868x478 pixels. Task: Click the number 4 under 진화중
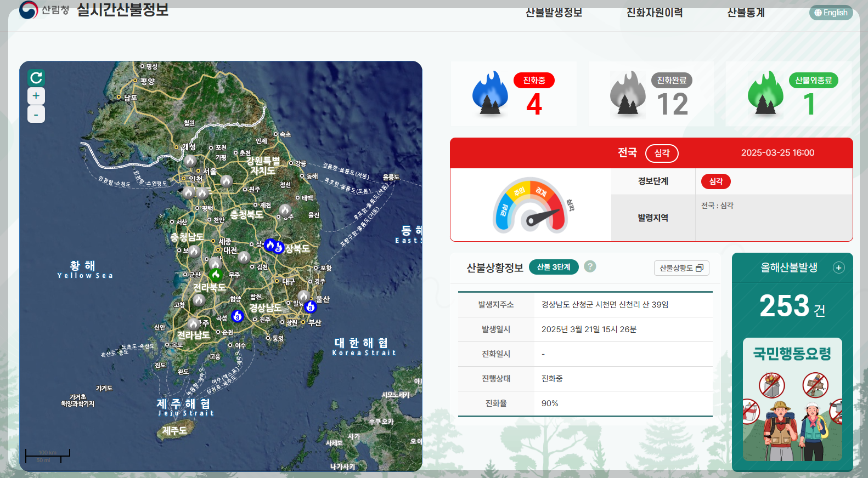point(534,104)
